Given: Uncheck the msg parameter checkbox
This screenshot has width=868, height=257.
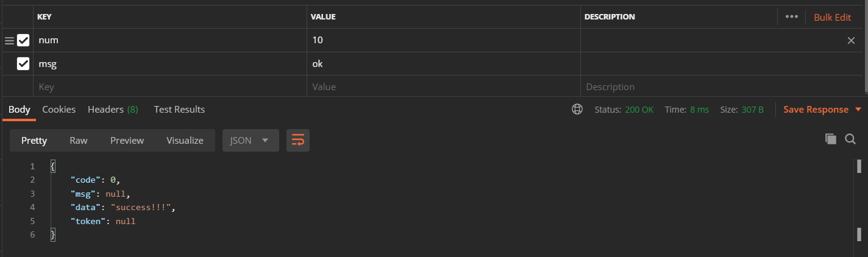Looking at the screenshot, I should pyautogui.click(x=23, y=63).
